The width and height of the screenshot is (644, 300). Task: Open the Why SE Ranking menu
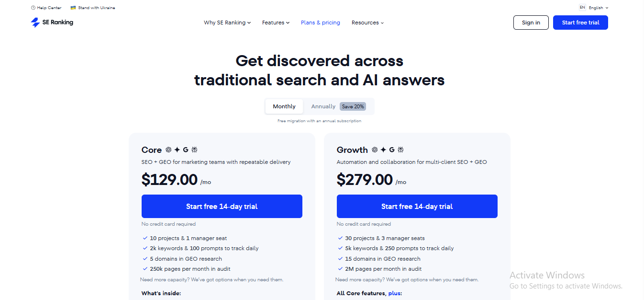tap(227, 23)
